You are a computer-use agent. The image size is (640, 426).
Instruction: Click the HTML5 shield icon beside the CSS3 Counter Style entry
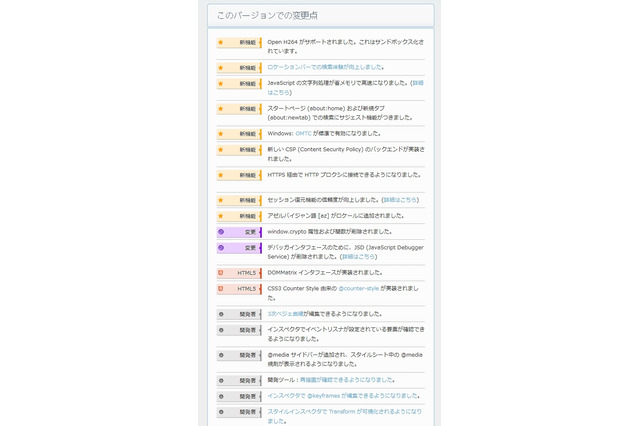221,288
